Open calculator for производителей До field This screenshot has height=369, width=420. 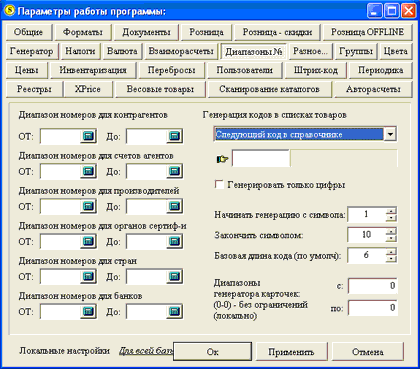point(174,206)
